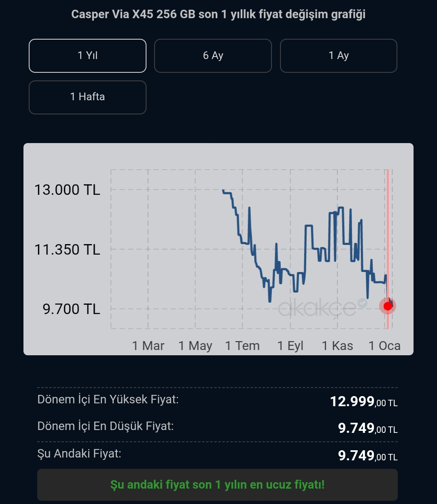Click the Şu Andaki Fiyat value
Screen dimensions: 437x504
pyautogui.click(x=368, y=455)
